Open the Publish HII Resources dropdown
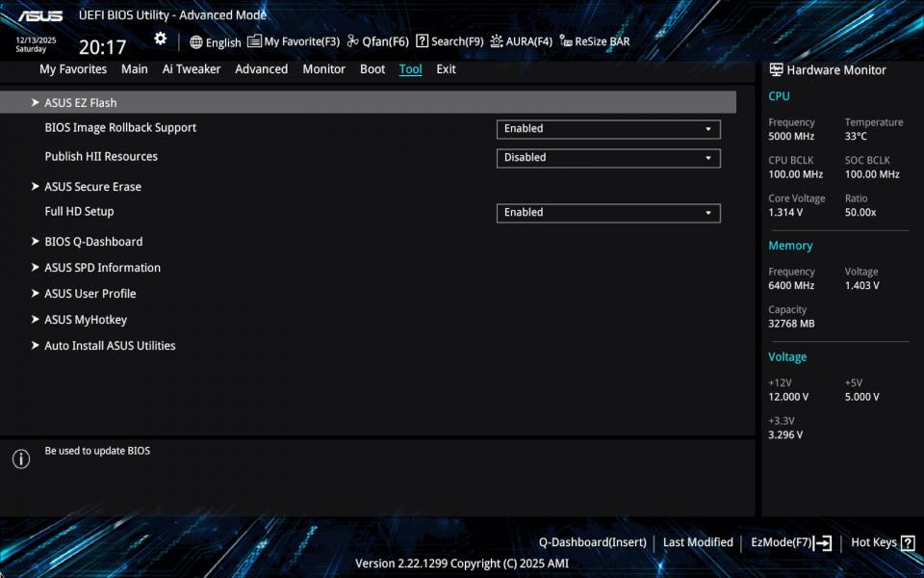Image resolution: width=924 pixels, height=578 pixels. tap(608, 158)
